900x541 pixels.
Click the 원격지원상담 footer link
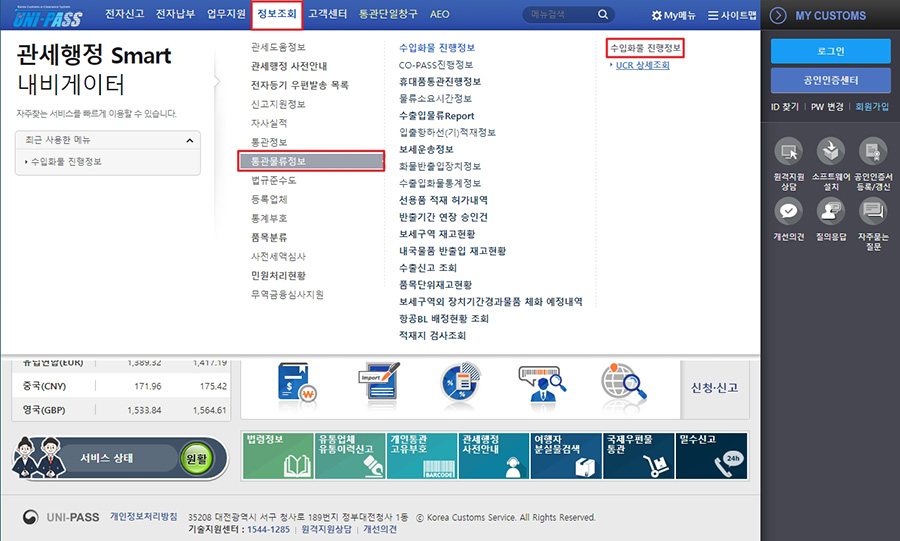point(326,529)
